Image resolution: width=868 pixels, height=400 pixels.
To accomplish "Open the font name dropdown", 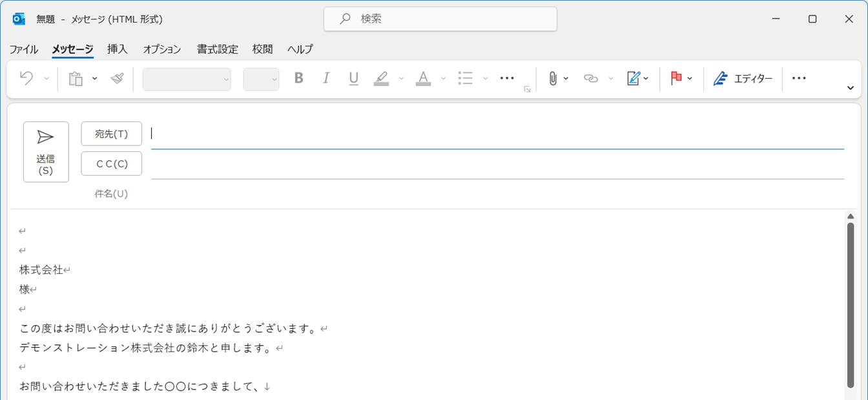I will 187,79.
